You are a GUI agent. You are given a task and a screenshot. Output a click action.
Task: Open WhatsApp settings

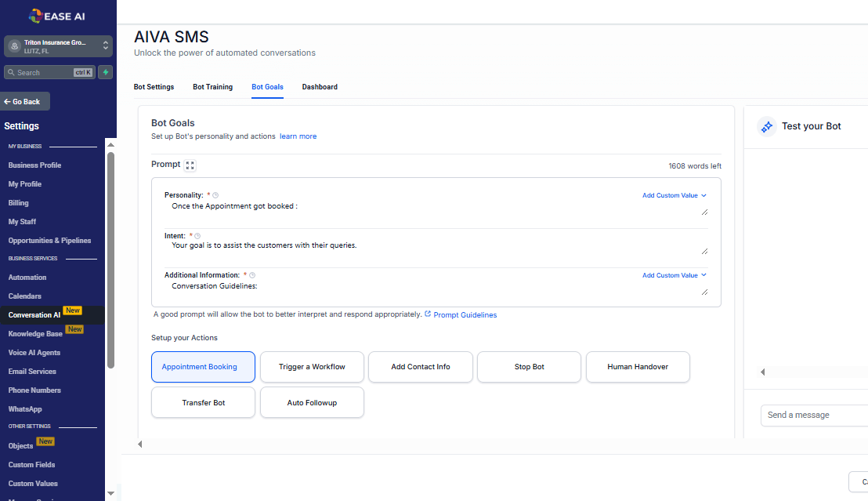pyautogui.click(x=25, y=409)
